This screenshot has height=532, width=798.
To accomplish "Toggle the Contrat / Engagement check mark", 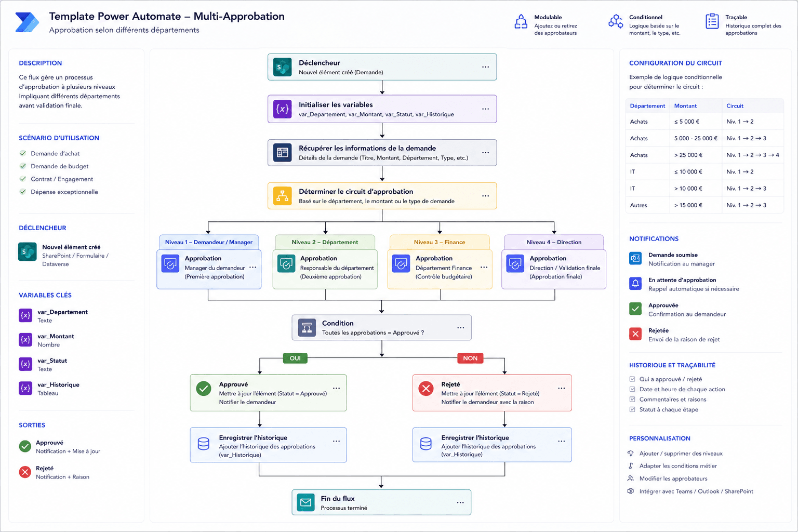I will pyautogui.click(x=23, y=179).
